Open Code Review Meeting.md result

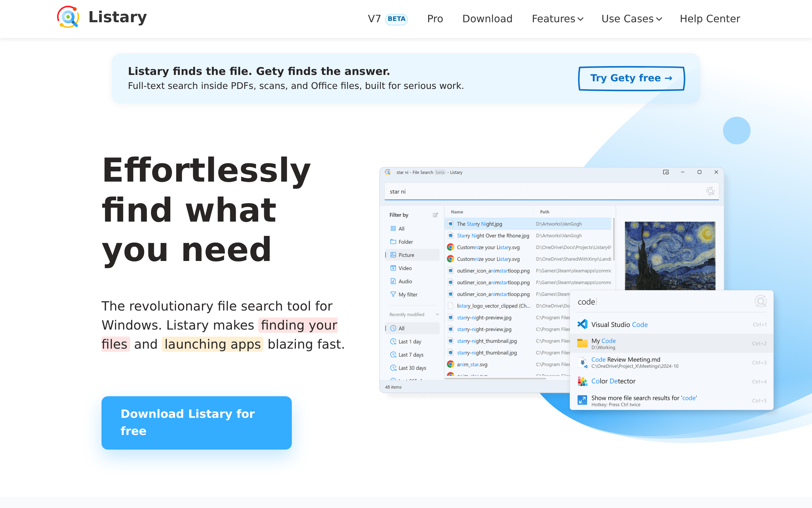click(x=671, y=363)
